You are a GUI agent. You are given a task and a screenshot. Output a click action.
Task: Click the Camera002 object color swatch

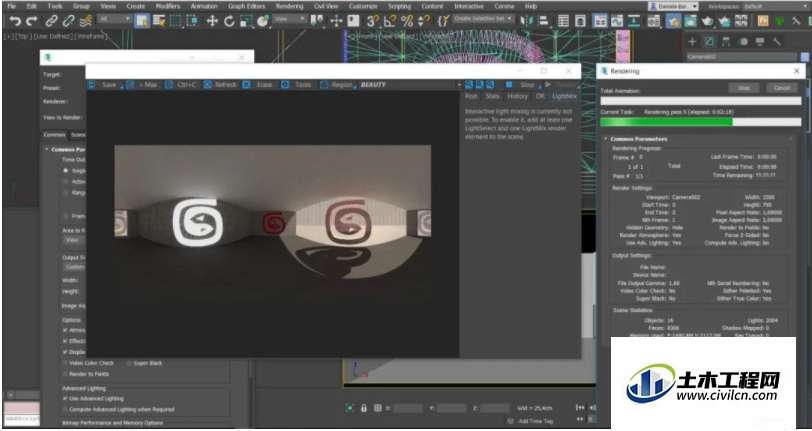point(805,57)
